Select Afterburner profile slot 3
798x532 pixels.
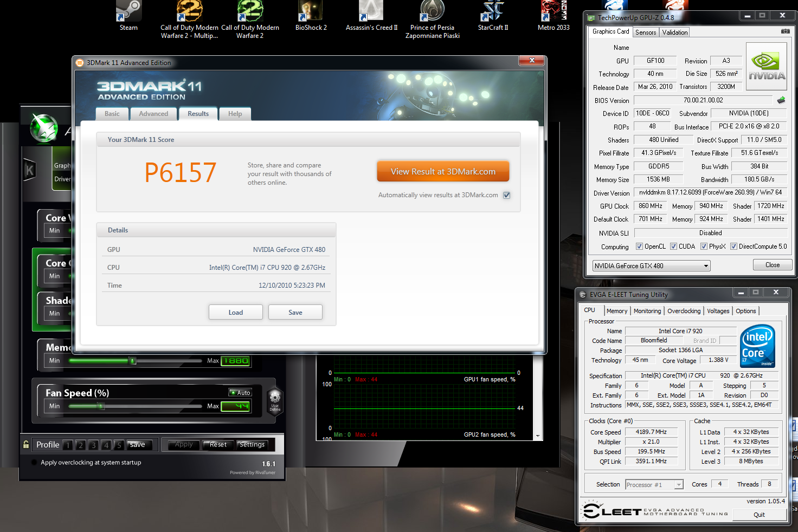click(x=93, y=445)
